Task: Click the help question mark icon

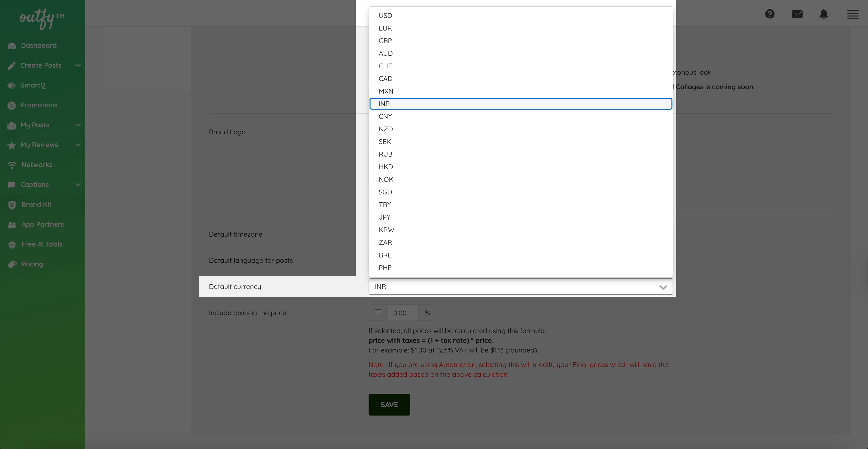Action: (770, 14)
